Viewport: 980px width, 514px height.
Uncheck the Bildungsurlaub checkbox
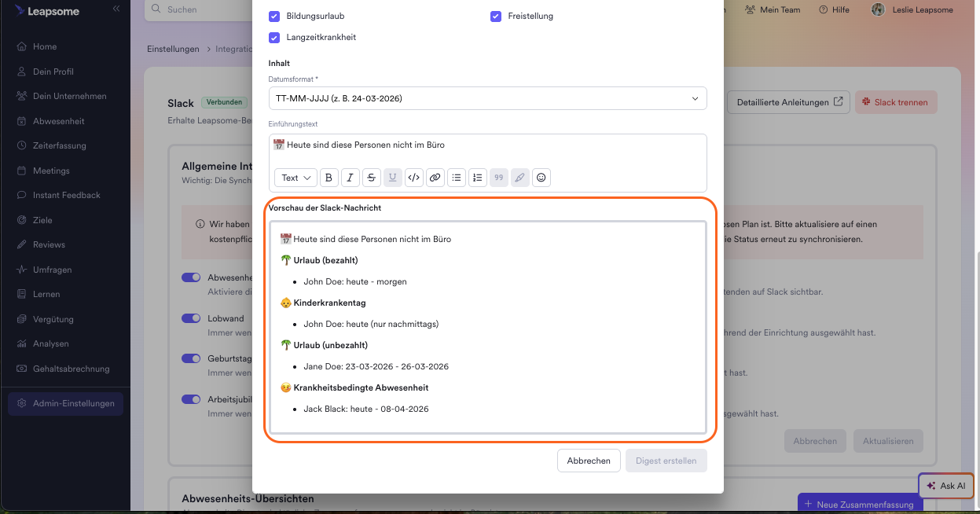[x=274, y=16]
